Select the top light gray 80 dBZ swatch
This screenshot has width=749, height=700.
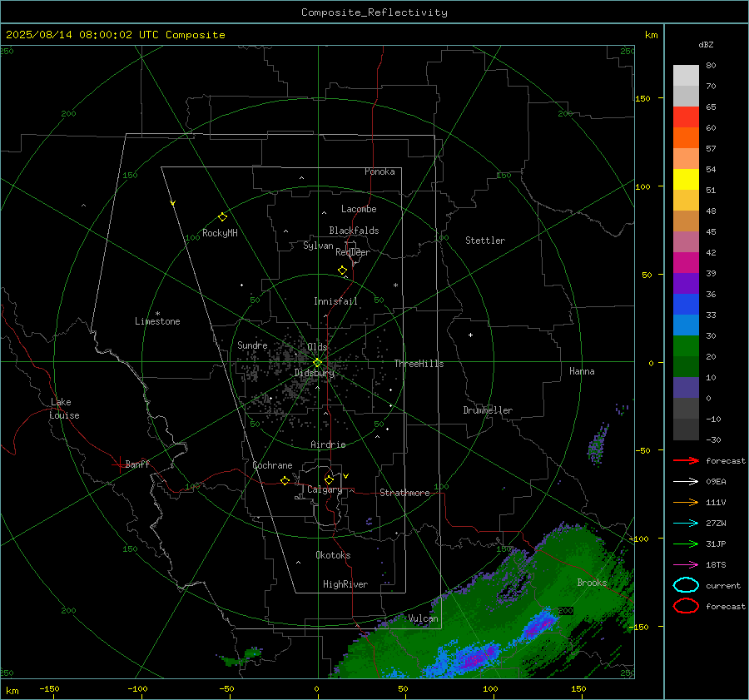686,76
